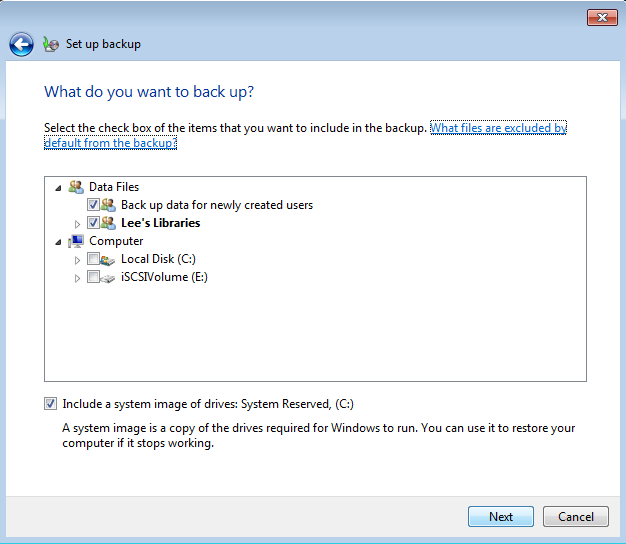Click the iSCSIVolume (E:) drive icon

click(107, 278)
